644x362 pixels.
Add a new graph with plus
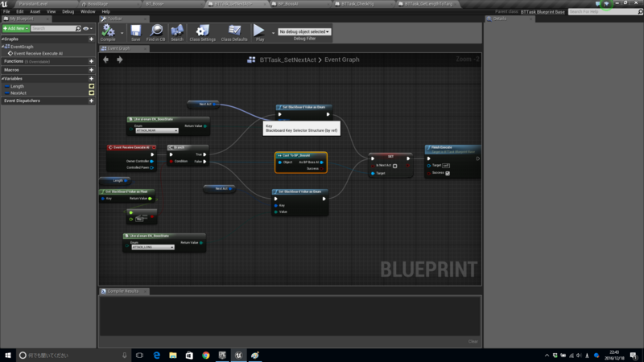[91, 39]
